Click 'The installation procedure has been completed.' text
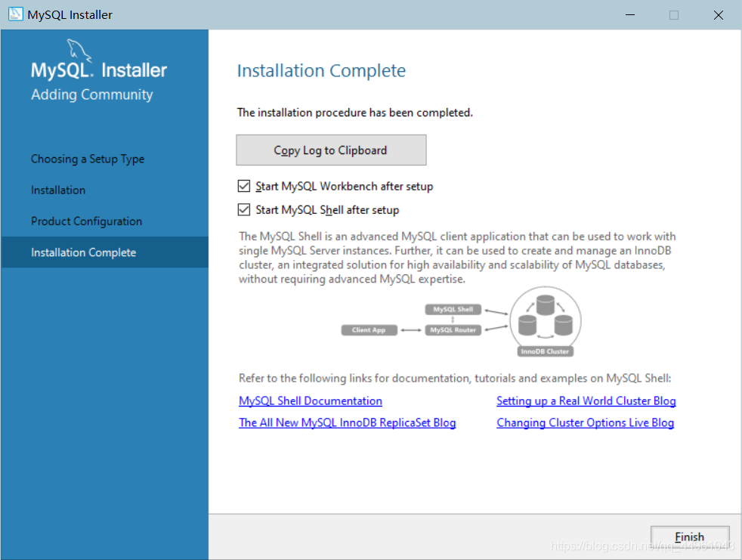The width and height of the screenshot is (742, 560). coord(355,113)
